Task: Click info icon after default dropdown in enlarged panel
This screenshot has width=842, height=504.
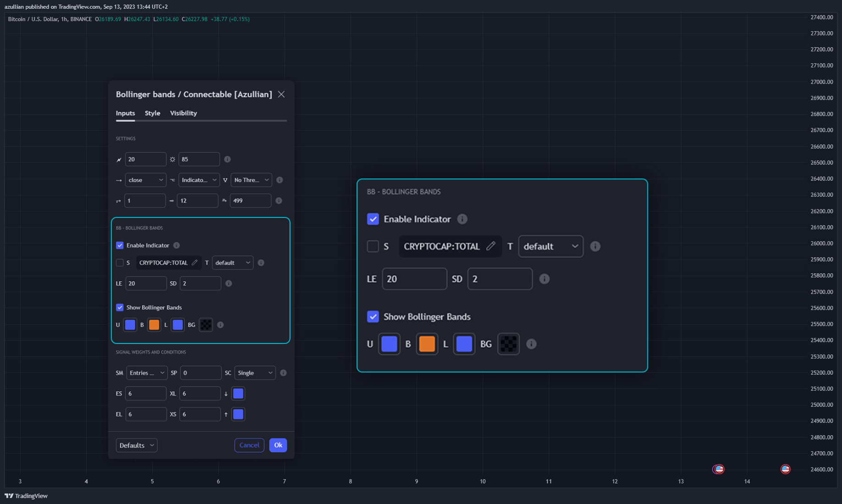Action: 595,246
